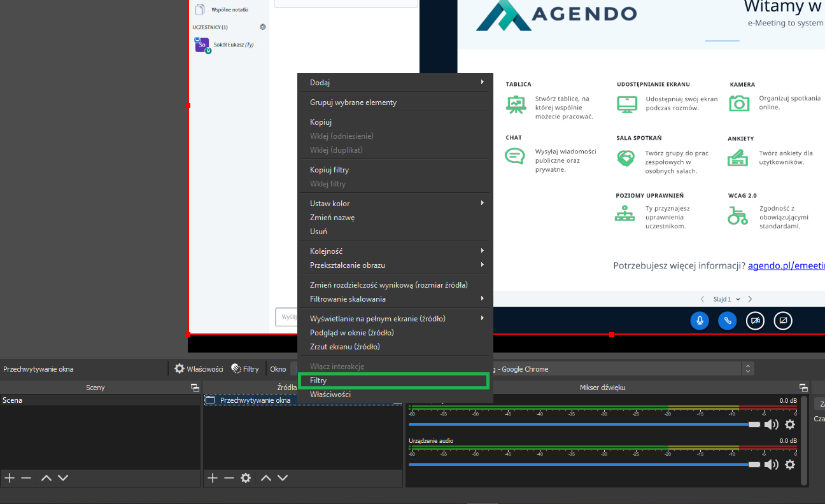Open settings gear for Urządzenie audio

click(790, 465)
